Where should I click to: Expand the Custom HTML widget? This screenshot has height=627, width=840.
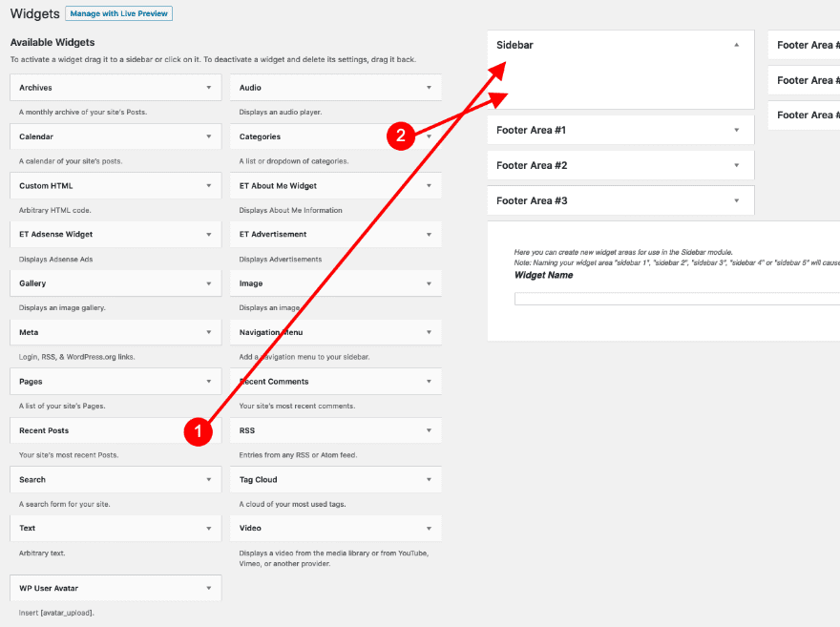(208, 185)
